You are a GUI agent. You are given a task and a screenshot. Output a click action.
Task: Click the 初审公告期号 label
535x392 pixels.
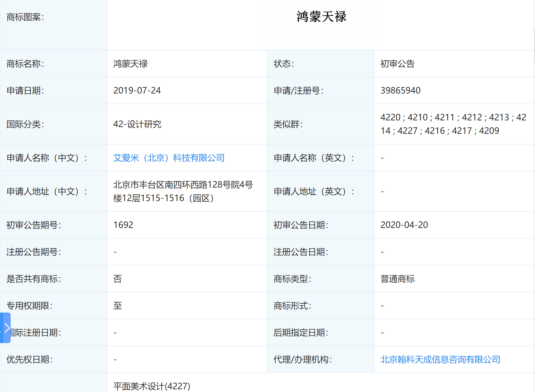34,225
